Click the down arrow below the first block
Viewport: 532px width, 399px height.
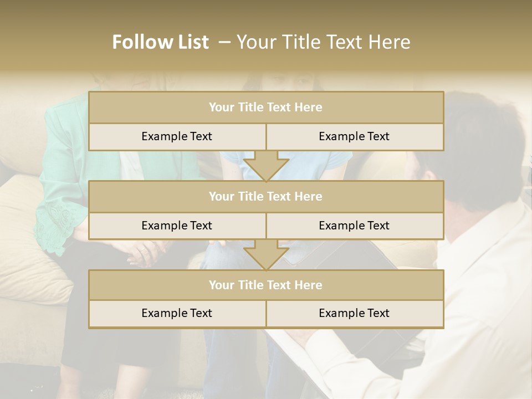(266, 166)
